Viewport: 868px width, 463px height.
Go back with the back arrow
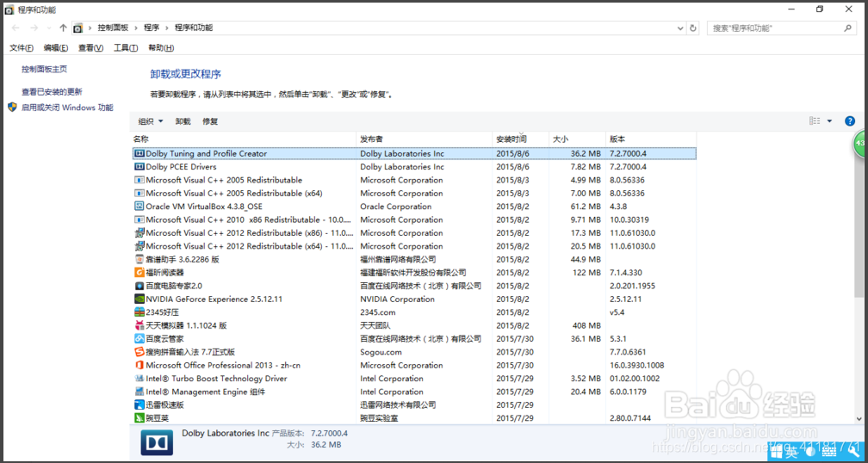coord(15,28)
